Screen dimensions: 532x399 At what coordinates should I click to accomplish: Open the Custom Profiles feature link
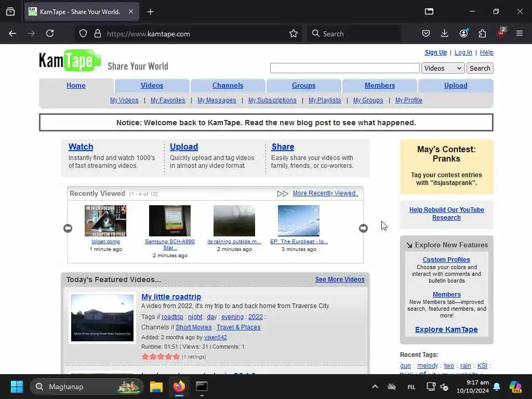point(446,260)
